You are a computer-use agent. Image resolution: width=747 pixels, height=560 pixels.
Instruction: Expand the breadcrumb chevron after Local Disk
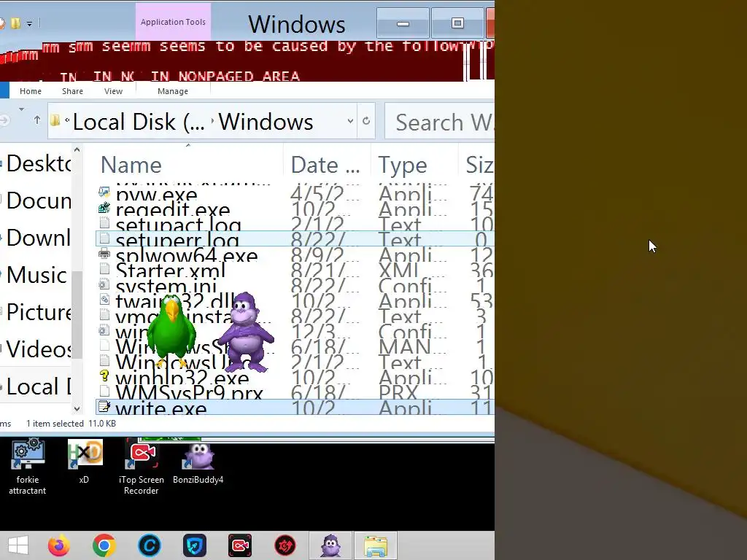(x=212, y=121)
